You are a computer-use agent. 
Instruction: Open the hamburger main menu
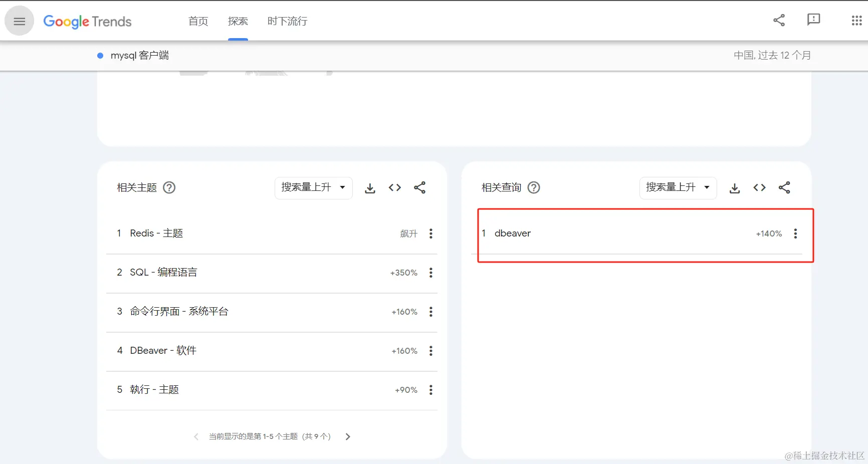[19, 21]
